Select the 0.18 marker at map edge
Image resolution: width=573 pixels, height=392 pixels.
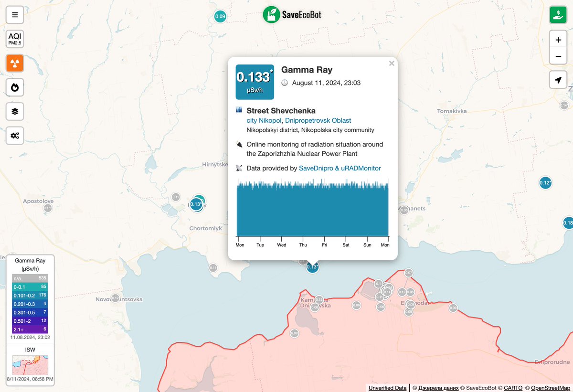[567, 222]
